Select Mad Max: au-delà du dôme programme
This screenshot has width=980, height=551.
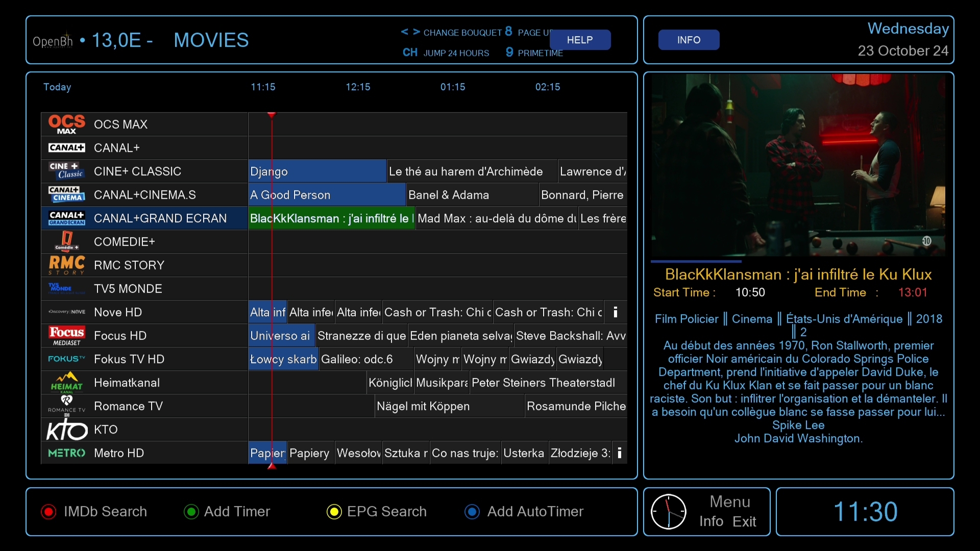497,218
